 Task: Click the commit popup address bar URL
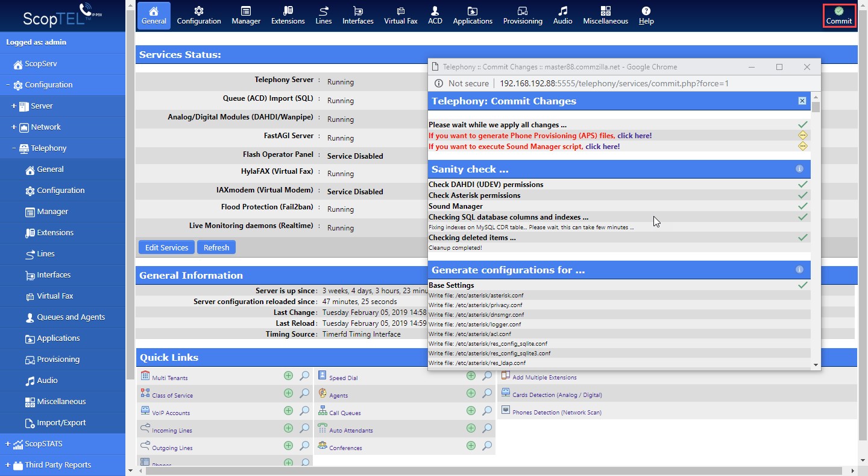pyautogui.click(x=614, y=83)
